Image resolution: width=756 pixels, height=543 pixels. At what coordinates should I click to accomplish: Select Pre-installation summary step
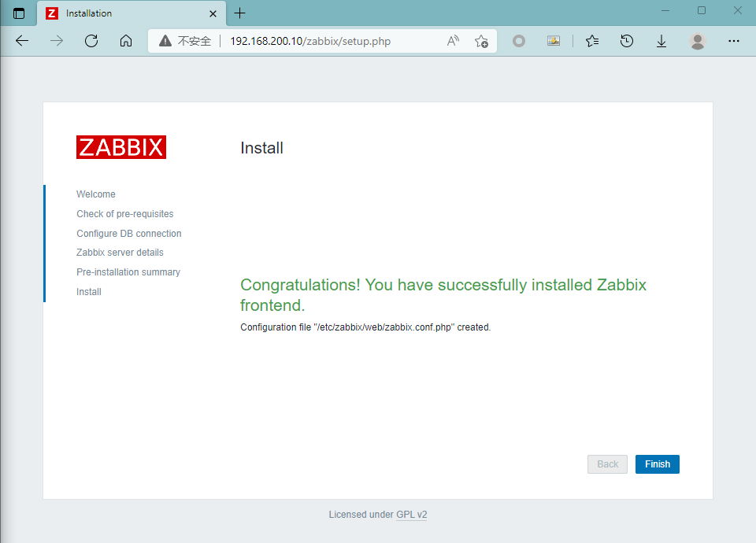pyautogui.click(x=128, y=272)
